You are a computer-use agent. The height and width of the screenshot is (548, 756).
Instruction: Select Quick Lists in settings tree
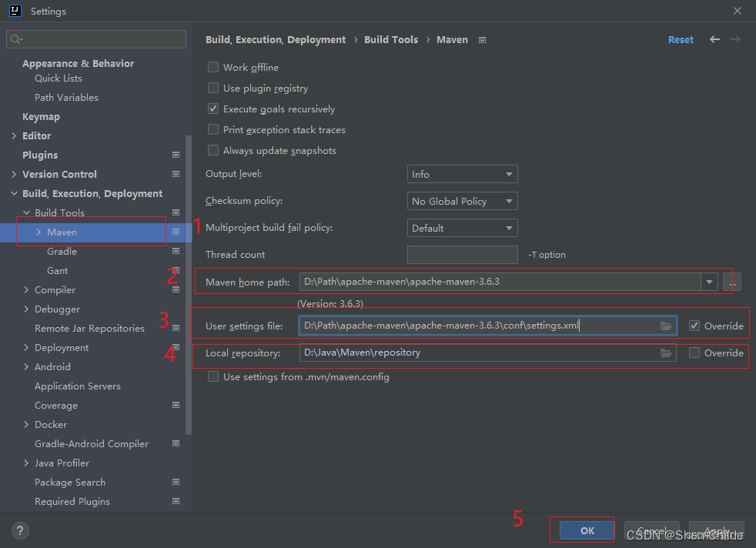59,78
